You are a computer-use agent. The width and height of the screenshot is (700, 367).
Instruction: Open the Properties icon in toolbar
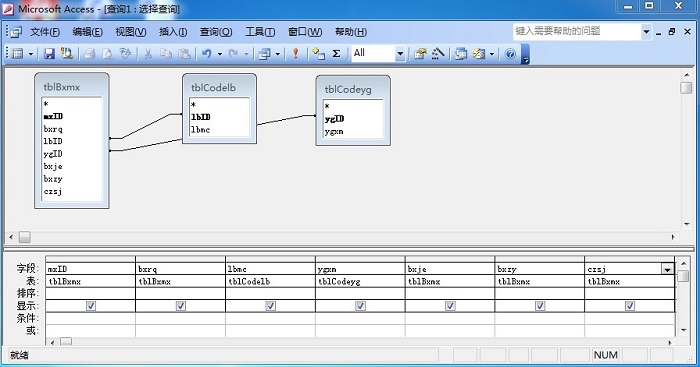(420, 54)
